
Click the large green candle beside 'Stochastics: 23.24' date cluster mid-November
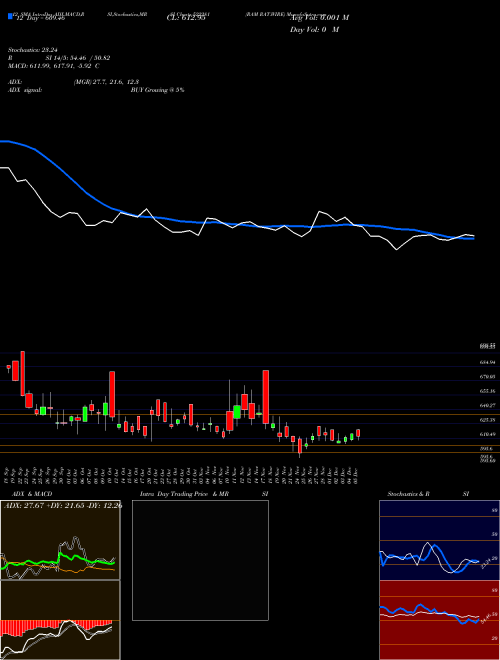click(237, 412)
